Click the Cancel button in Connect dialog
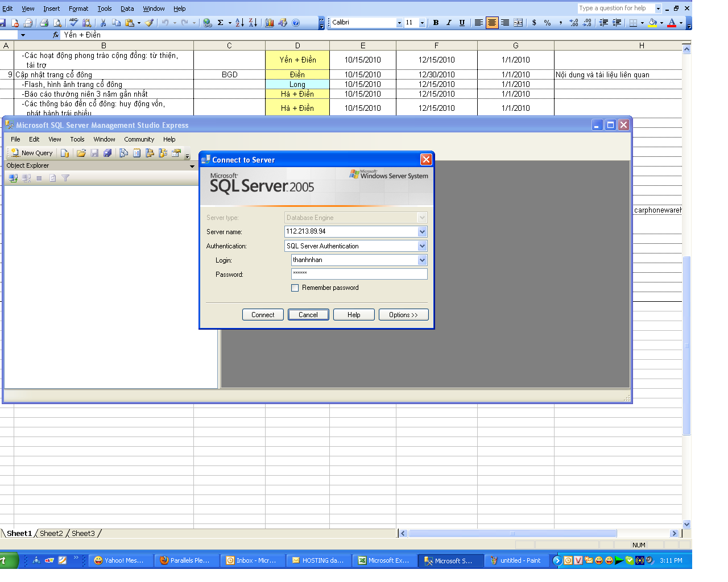The image size is (728, 582). (x=308, y=315)
